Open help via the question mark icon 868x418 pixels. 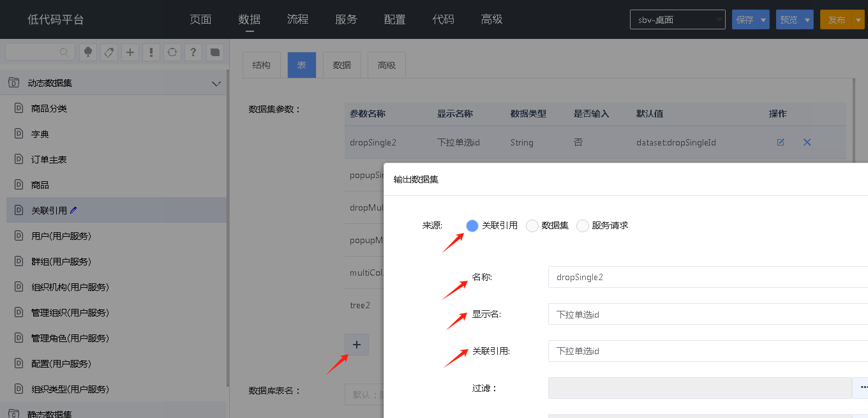pyautogui.click(x=193, y=52)
